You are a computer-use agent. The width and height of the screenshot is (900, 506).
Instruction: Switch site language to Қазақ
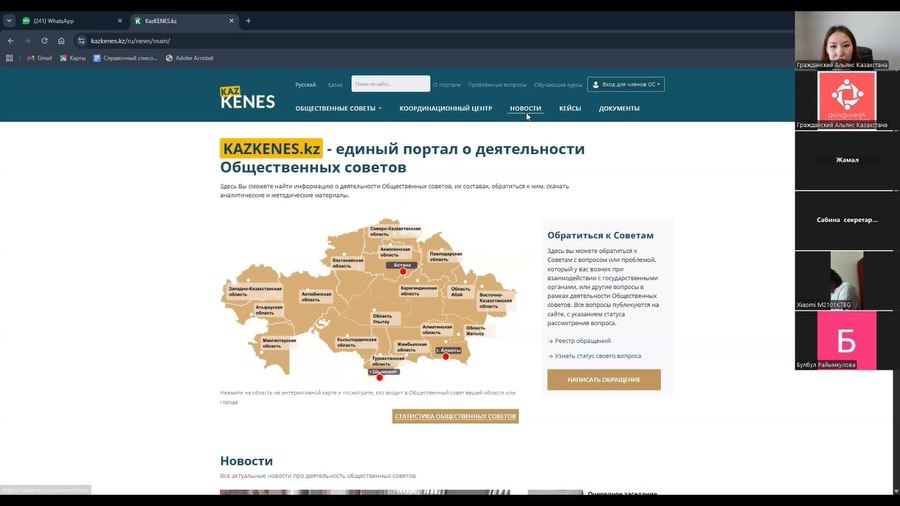coord(335,84)
